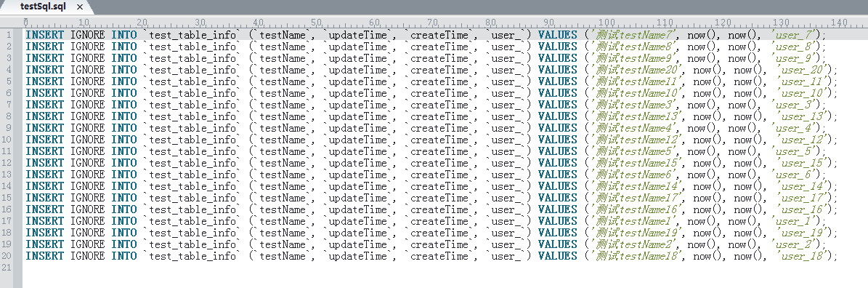Click line number 12 in the gutter
868x288 pixels.
coord(7,163)
